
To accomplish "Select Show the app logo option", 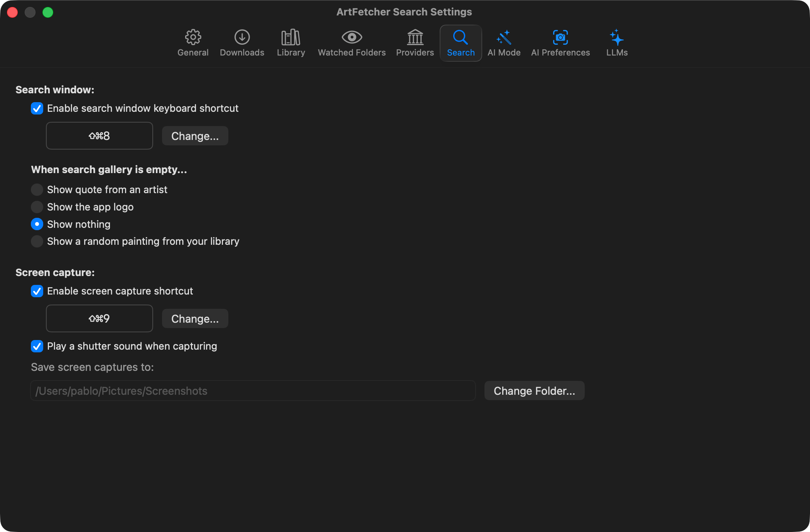I will (x=37, y=207).
